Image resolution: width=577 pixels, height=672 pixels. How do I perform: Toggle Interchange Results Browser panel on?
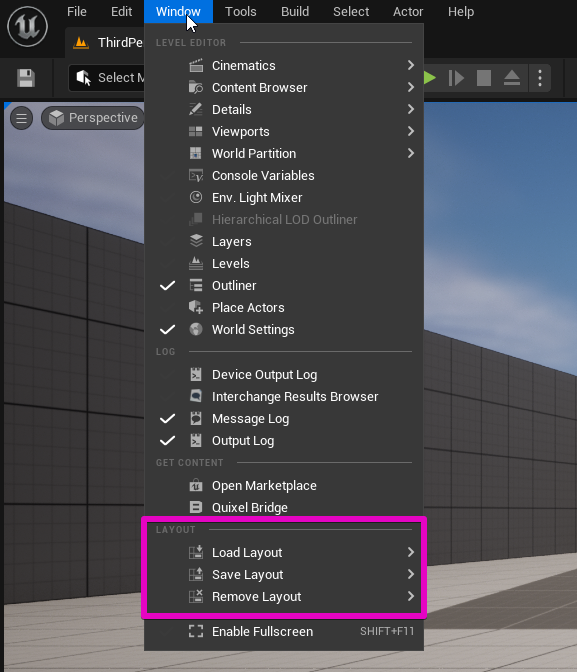284,396
